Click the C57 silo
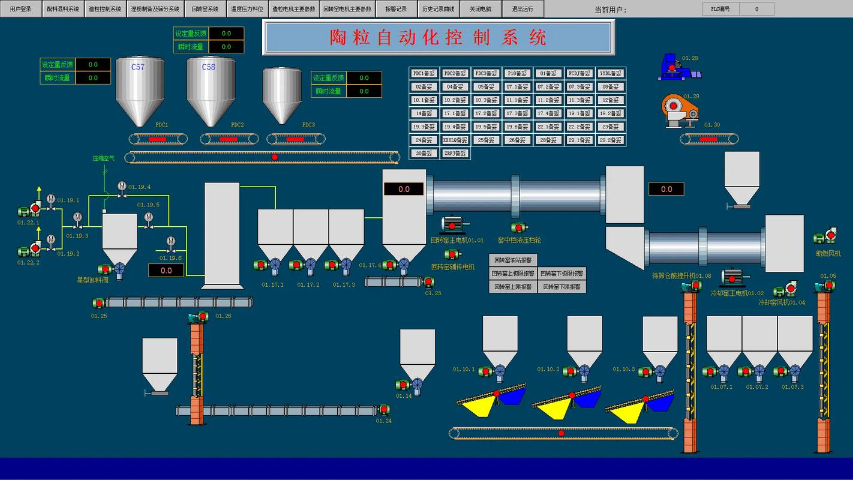This screenshot has height=480, width=853. coord(140,91)
